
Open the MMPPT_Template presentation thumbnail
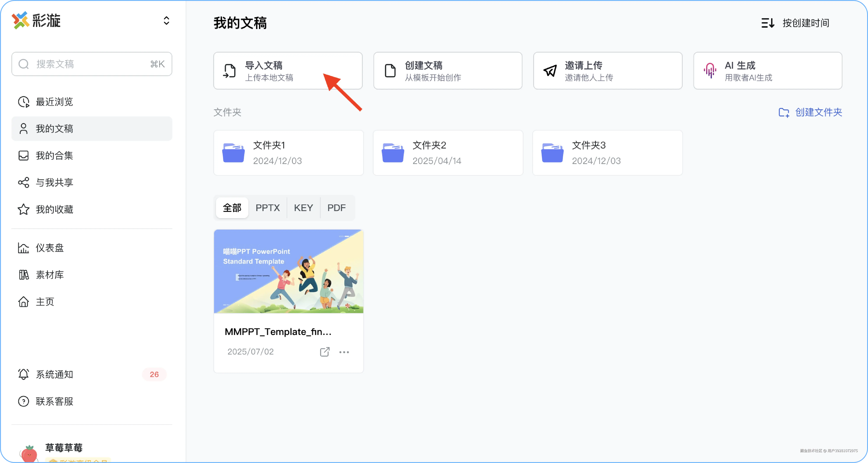point(288,271)
